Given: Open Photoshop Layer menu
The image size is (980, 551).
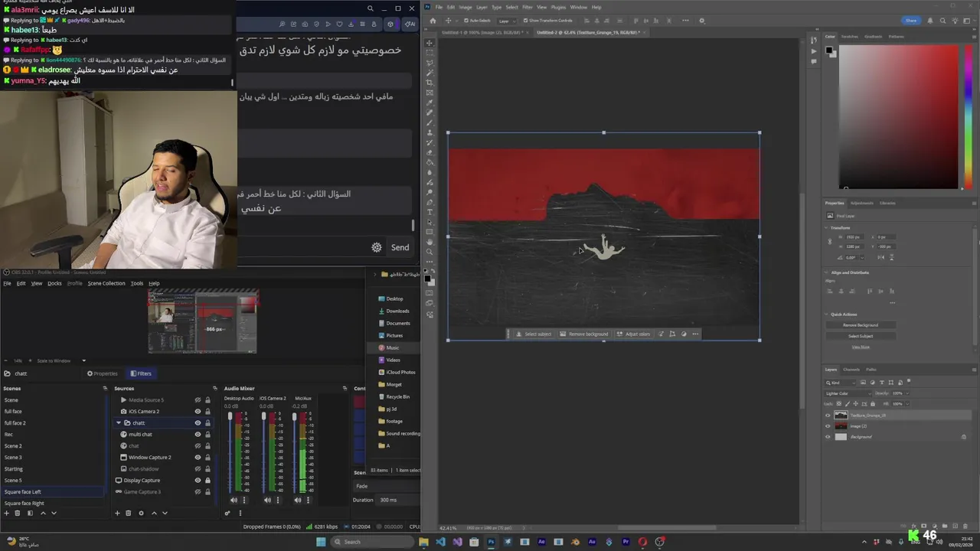Looking at the screenshot, I should click(482, 7).
